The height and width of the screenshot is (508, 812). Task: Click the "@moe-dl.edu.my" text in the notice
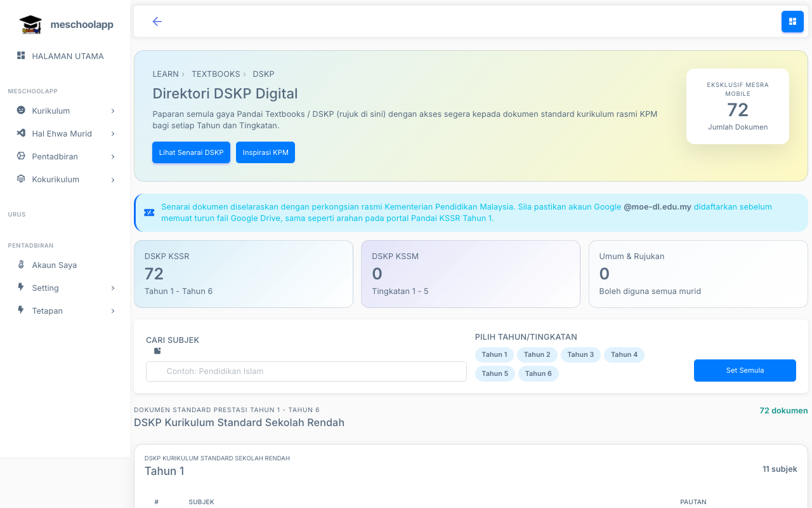[x=657, y=207]
